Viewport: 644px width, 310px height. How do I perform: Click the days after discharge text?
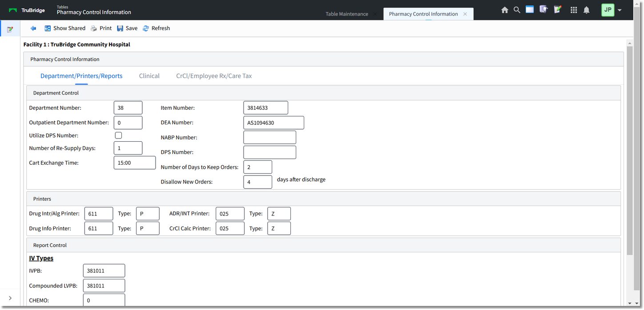(x=301, y=179)
